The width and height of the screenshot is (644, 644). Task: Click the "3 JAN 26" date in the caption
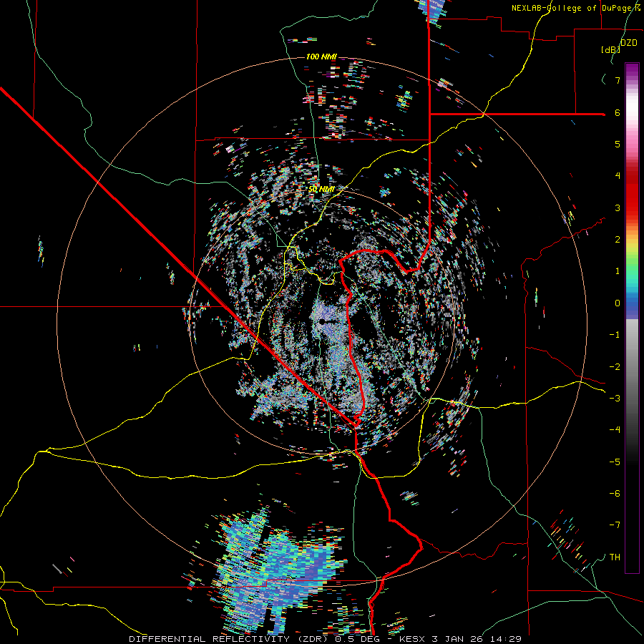pyautogui.click(x=459, y=639)
